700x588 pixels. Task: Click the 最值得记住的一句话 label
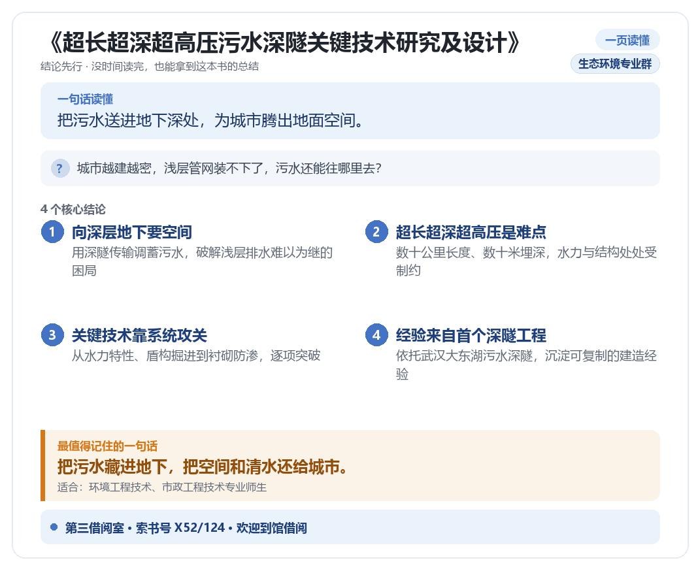107,446
